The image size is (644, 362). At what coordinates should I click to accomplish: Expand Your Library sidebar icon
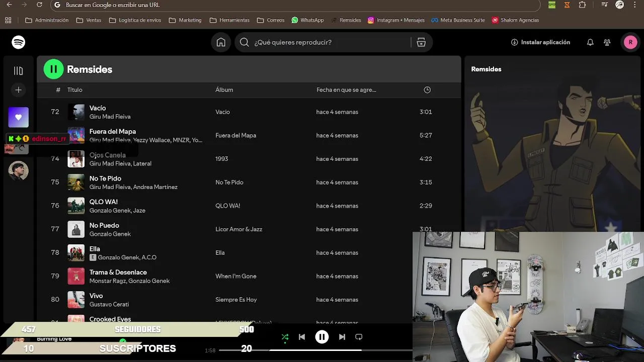pyautogui.click(x=19, y=71)
